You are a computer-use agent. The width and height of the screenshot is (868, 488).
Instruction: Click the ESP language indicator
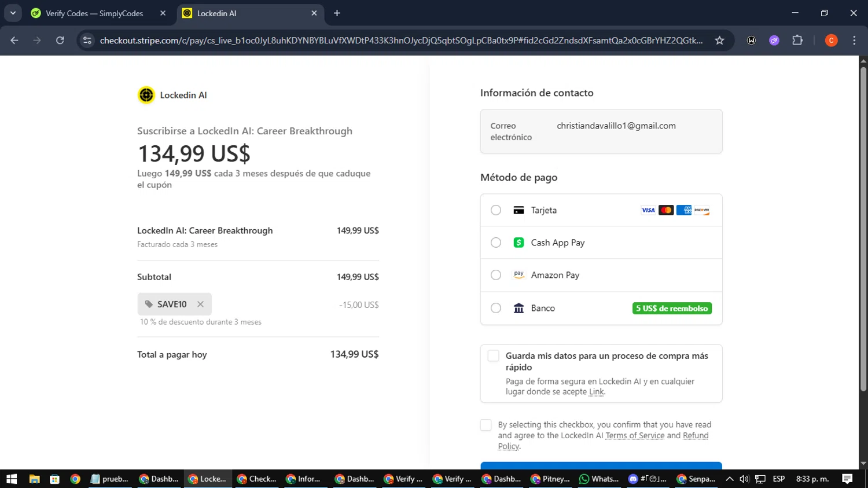(779, 479)
